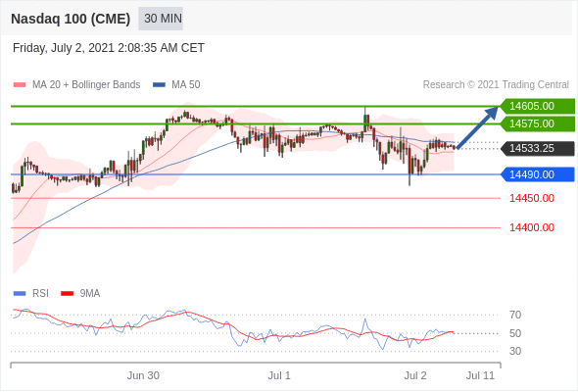
Task: Click the 14400.00 support level label
Action: pos(532,227)
